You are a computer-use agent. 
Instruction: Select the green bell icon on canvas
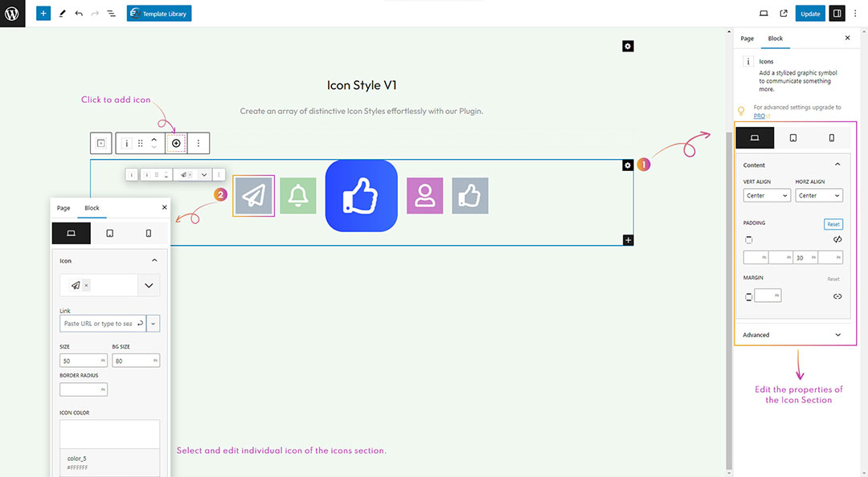[298, 196]
